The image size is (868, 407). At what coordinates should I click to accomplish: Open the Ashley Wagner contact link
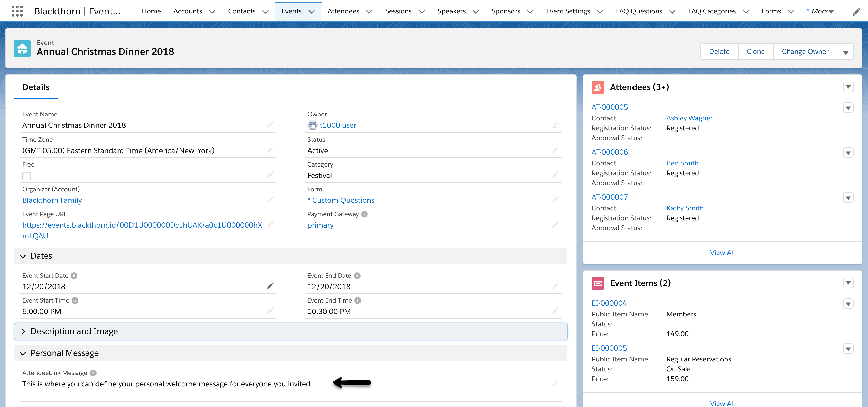coord(689,118)
